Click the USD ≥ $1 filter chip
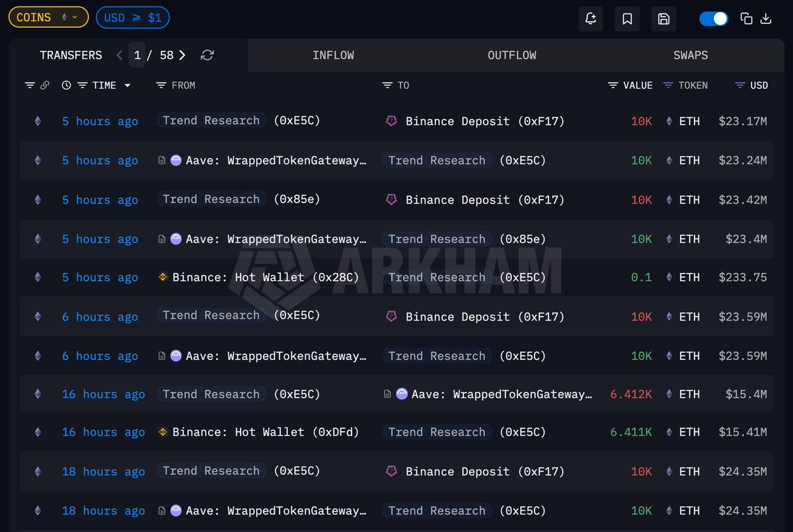793x532 pixels. click(x=133, y=17)
